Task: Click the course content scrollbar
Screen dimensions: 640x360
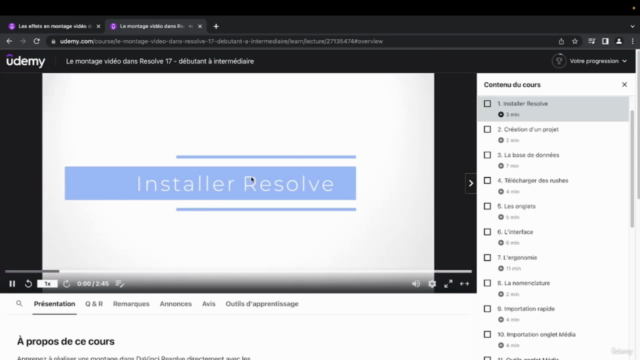Action: [632, 169]
